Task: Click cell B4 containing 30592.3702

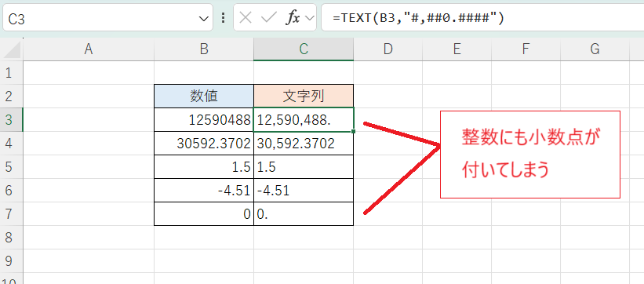Action: click(204, 144)
